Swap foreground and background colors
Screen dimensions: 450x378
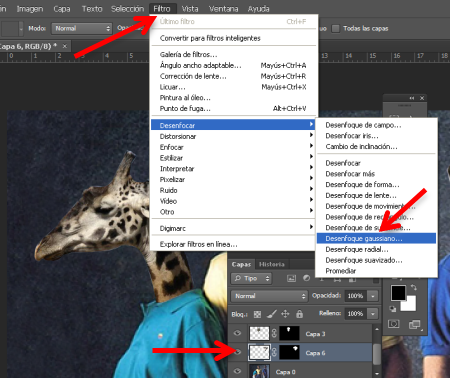[x=414, y=287]
